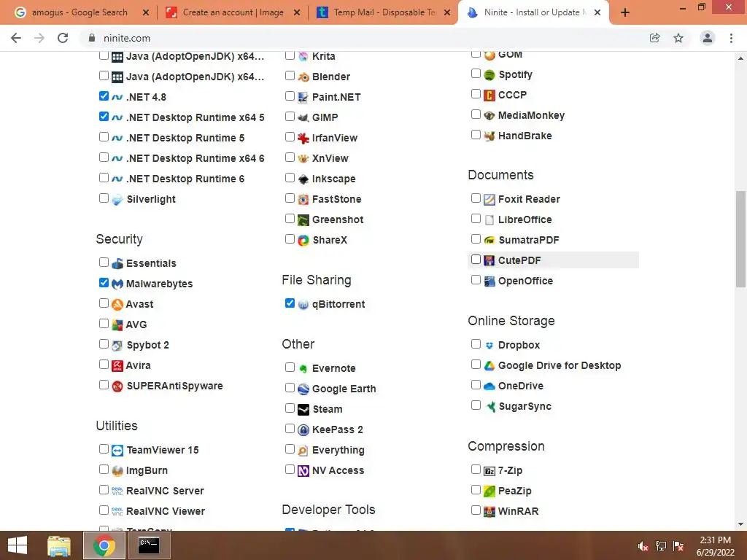
Task: Click the CCCP icon
Action: 489,96
